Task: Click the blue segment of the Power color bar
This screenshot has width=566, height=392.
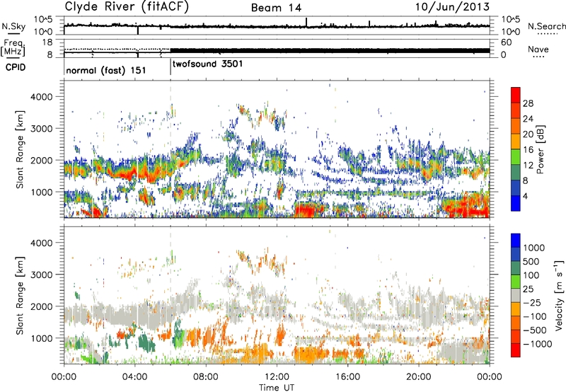Action: tap(516, 203)
